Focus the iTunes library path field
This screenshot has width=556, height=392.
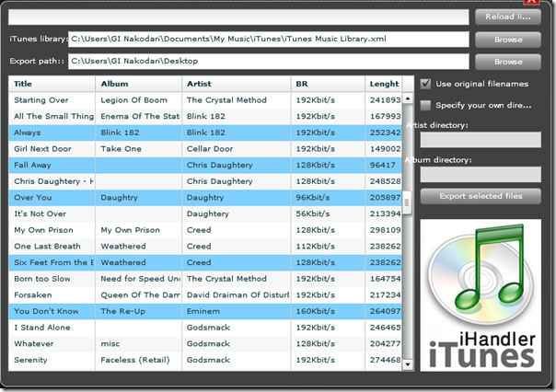(268, 40)
